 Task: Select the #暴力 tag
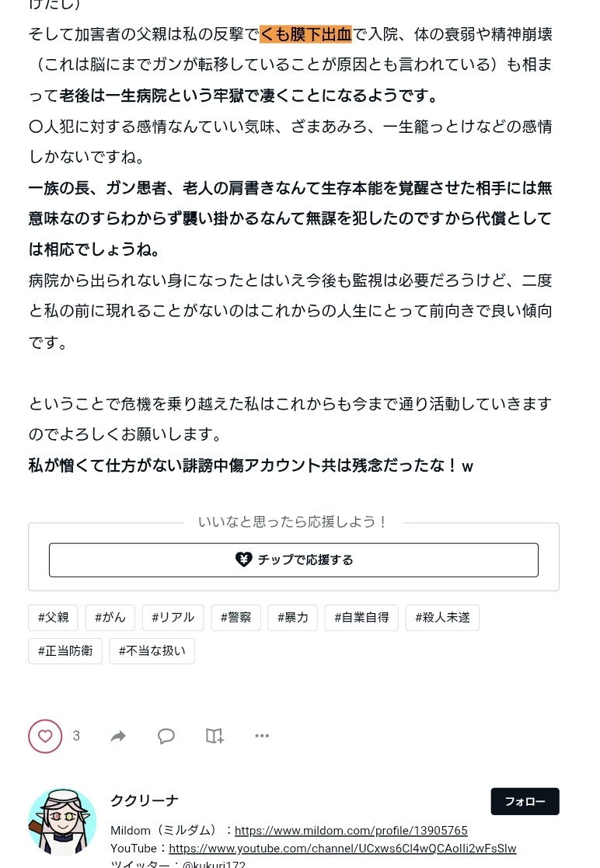(293, 617)
